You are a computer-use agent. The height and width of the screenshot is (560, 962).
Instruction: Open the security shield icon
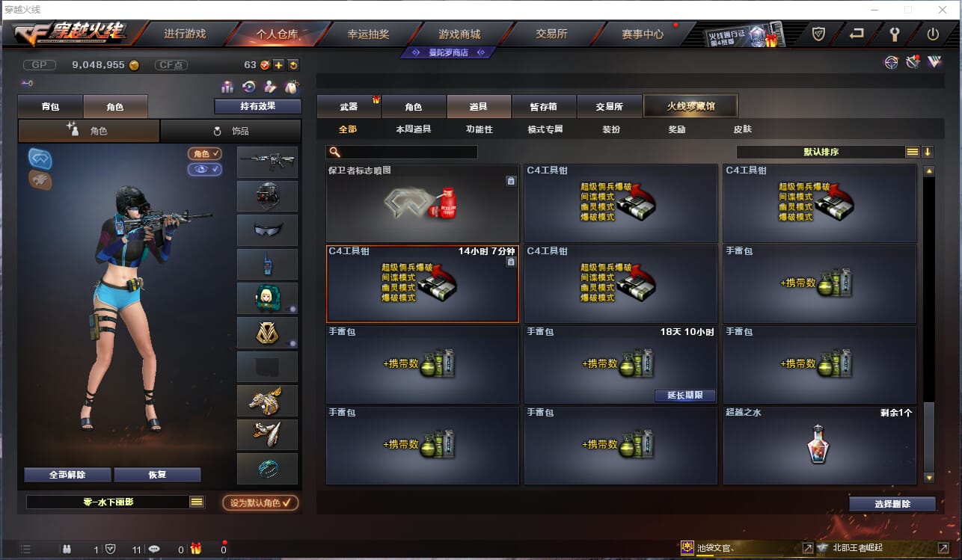pos(818,34)
